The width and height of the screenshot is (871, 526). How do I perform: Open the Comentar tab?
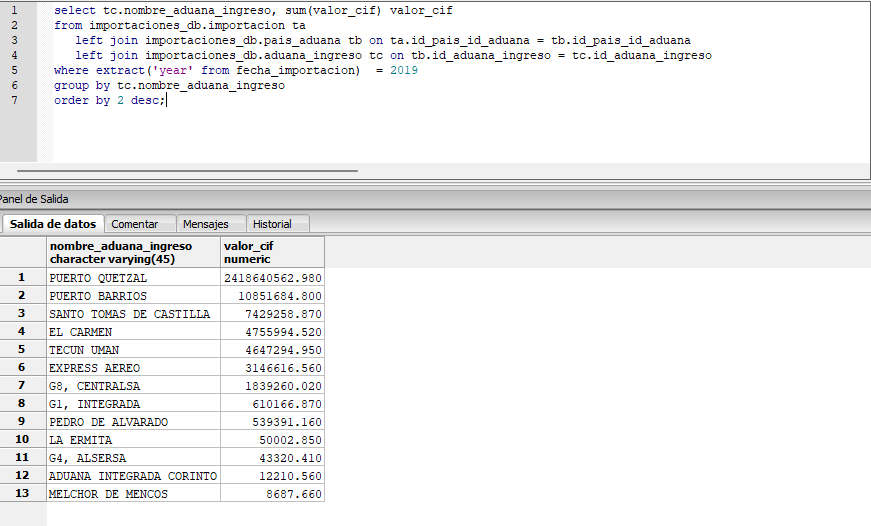(x=135, y=224)
